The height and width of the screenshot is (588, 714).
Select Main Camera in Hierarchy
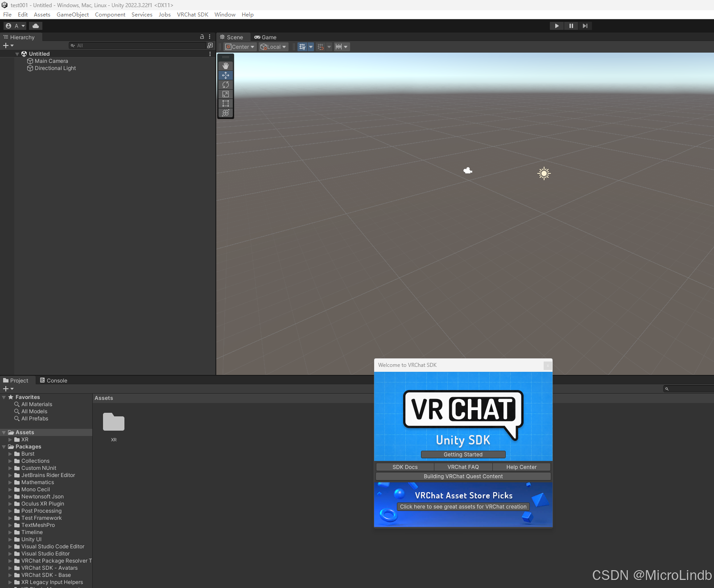pyautogui.click(x=51, y=61)
